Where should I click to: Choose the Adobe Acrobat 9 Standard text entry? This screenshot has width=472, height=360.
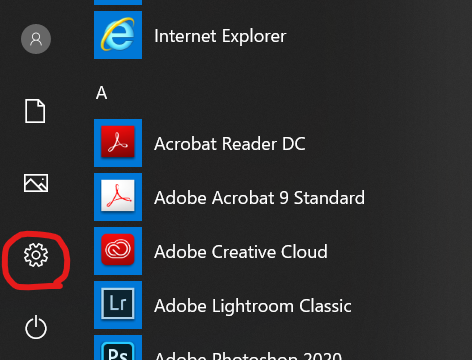click(x=259, y=198)
